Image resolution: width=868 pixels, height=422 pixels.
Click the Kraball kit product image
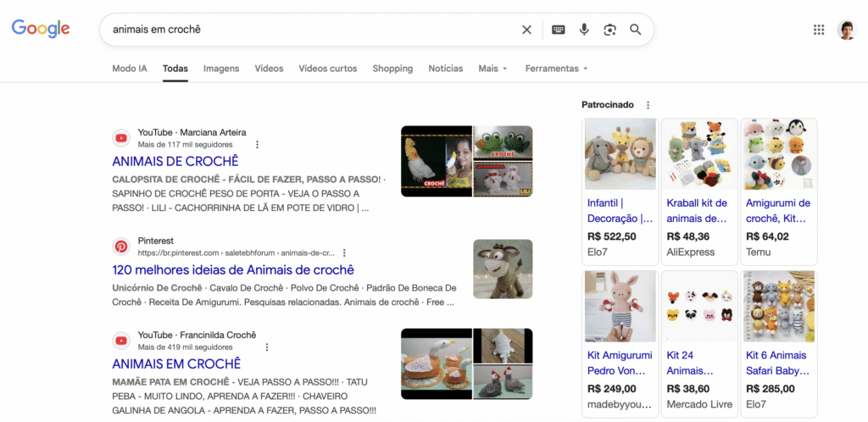click(699, 154)
